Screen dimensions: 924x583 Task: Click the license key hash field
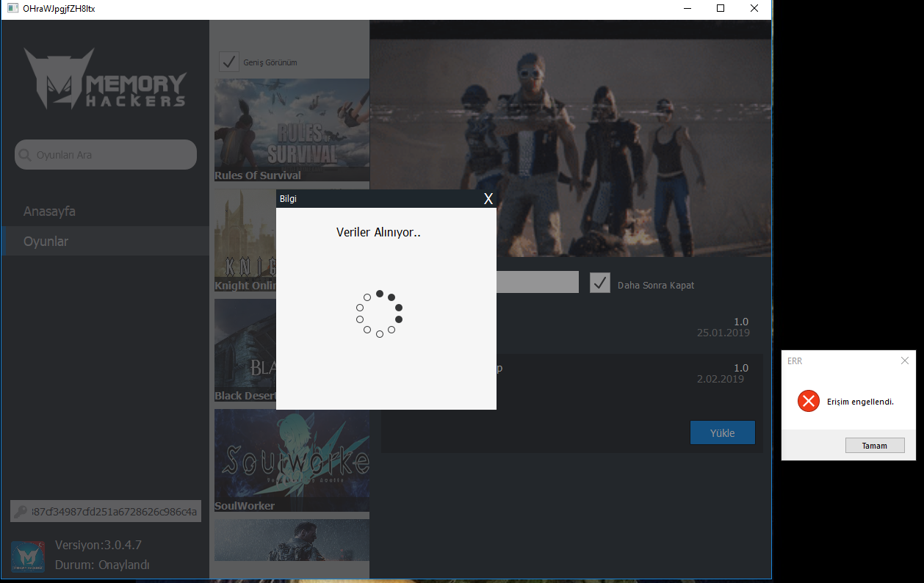tap(106, 511)
